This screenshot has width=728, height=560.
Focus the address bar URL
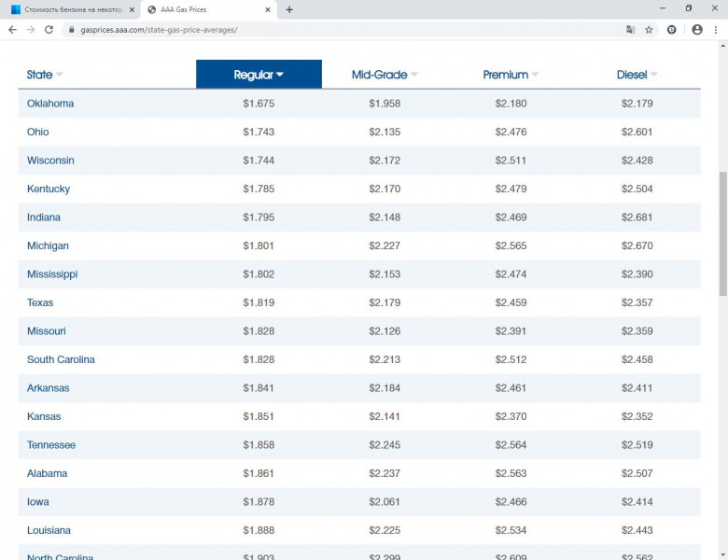point(159,30)
